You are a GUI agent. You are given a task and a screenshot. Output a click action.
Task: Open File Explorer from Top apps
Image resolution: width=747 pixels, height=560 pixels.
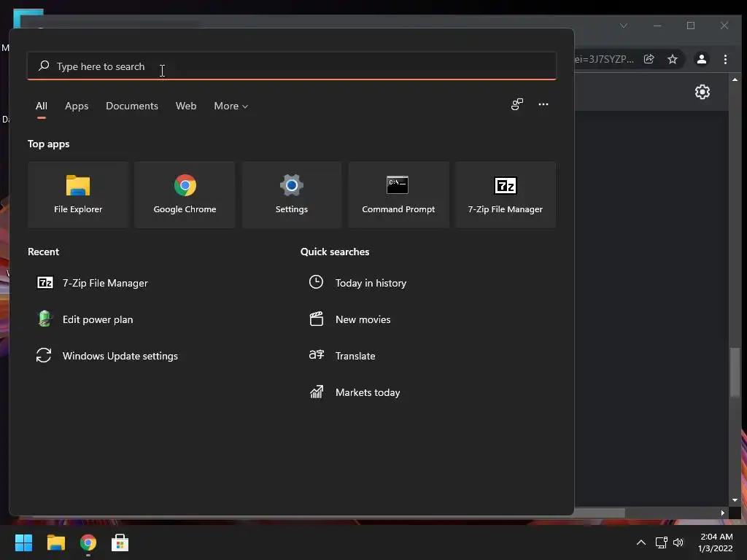78,195
